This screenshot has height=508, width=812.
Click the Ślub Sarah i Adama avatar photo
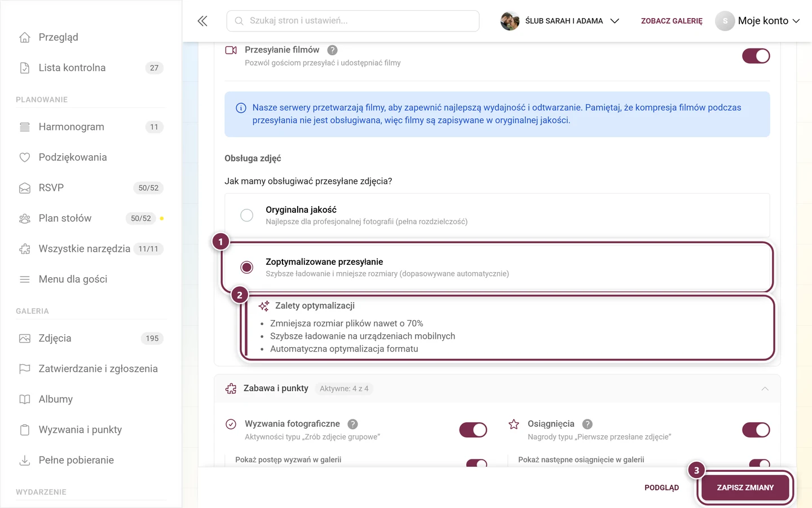510,21
